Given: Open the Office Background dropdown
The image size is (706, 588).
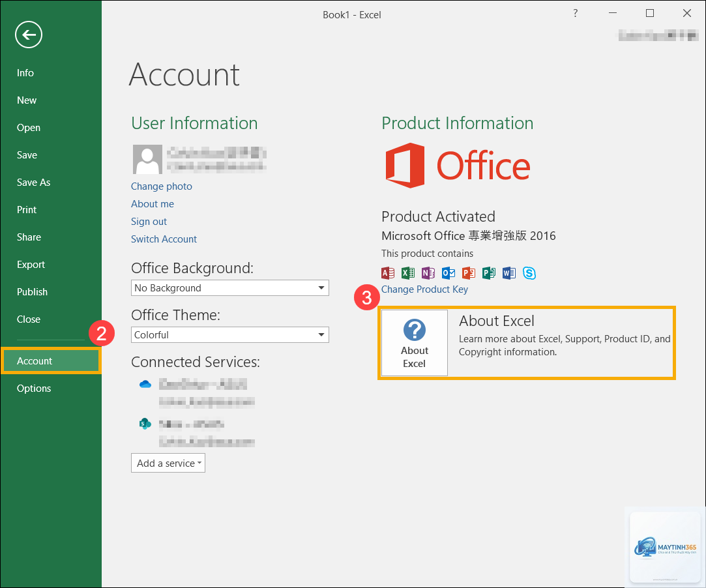Looking at the screenshot, I should click(229, 288).
